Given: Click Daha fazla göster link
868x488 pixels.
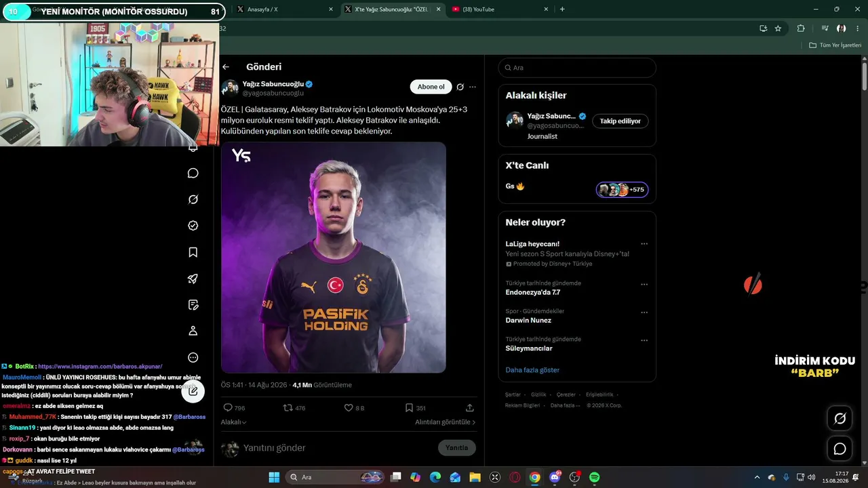Looking at the screenshot, I should pyautogui.click(x=532, y=370).
